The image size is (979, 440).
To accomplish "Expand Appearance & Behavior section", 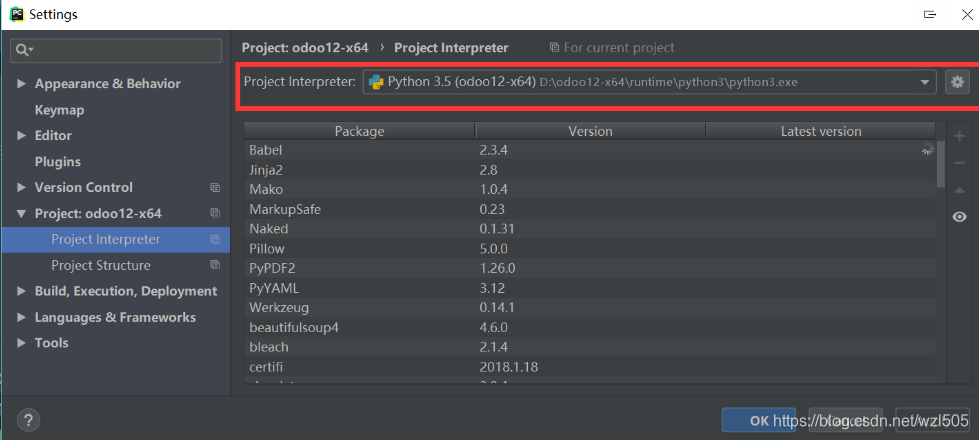I will pyautogui.click(x=22, y=84).
